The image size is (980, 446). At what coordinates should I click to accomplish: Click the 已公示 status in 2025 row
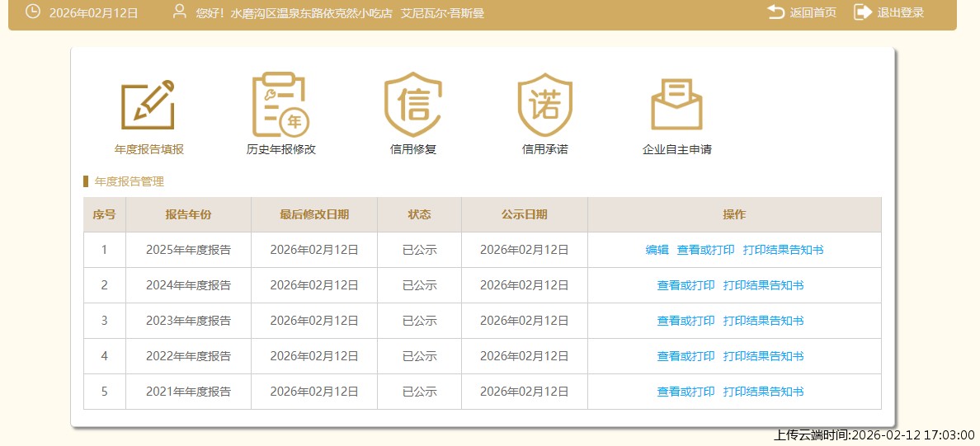419,250
